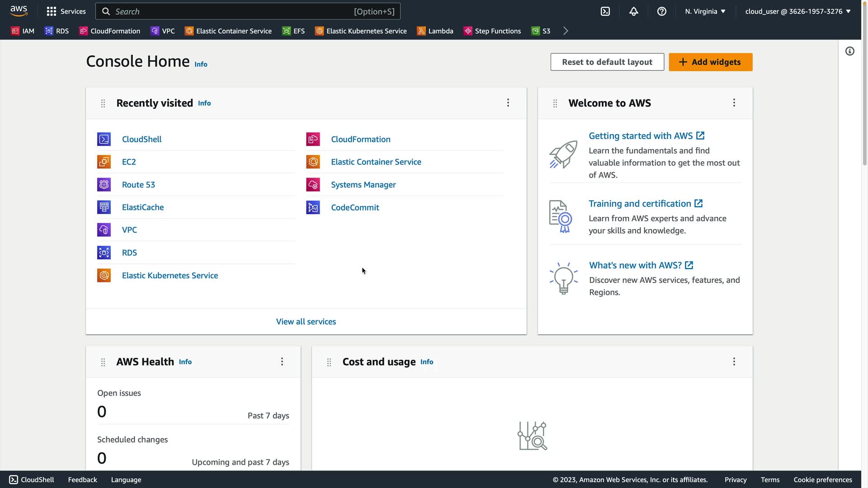Click the CodeCommit service icon
This screenshot has height=488, width=868.
pyautogui.click(x=313, y=207)
